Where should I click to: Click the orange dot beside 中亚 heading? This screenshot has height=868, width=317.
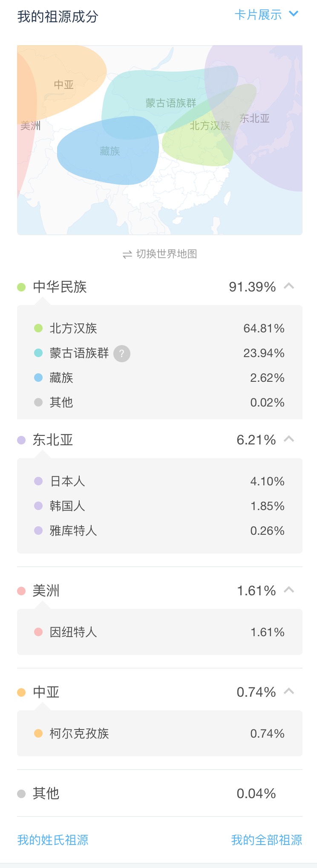coord(21,692)
